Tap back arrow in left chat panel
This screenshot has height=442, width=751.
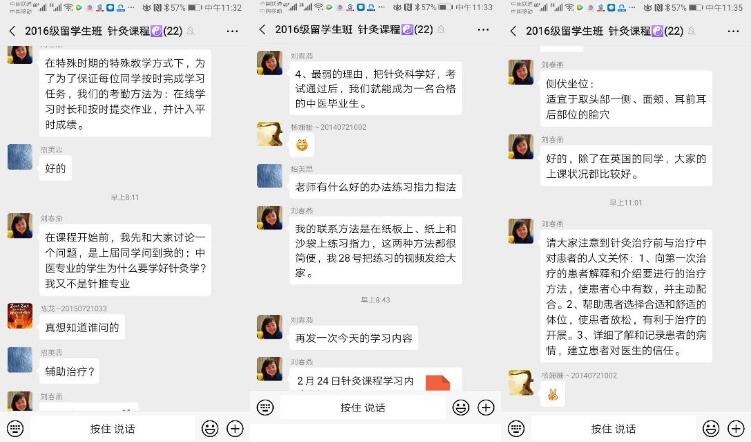click(x=12, y=31)
